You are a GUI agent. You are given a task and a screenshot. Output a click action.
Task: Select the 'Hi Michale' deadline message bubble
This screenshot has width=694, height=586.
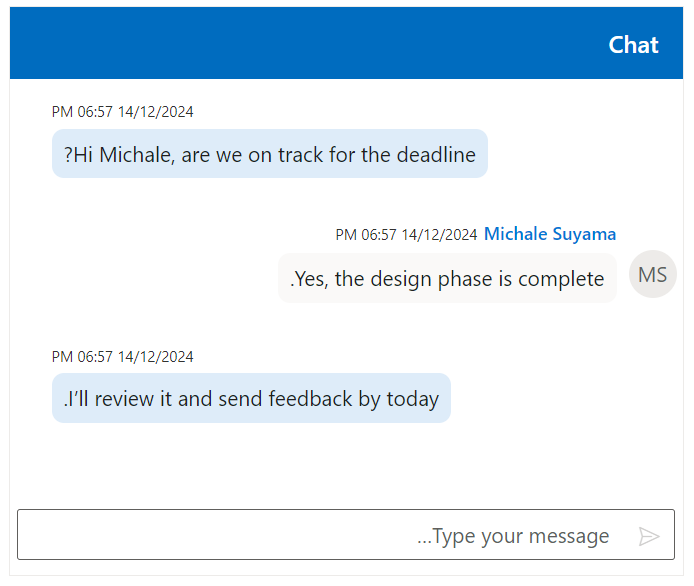click(269, 155)
